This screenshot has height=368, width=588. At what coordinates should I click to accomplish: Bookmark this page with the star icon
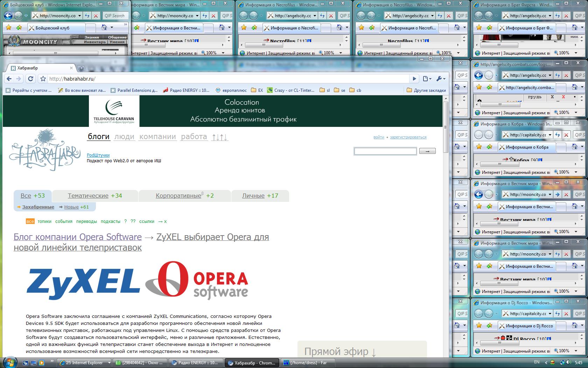(43, 79)
